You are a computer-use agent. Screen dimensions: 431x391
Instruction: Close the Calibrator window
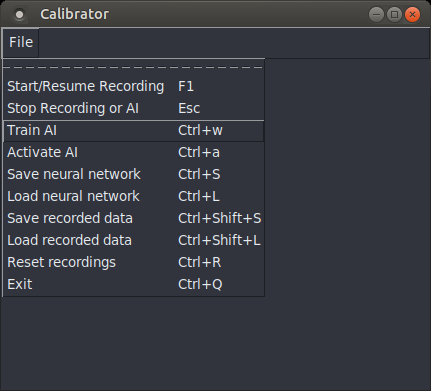tap(412, 14)
